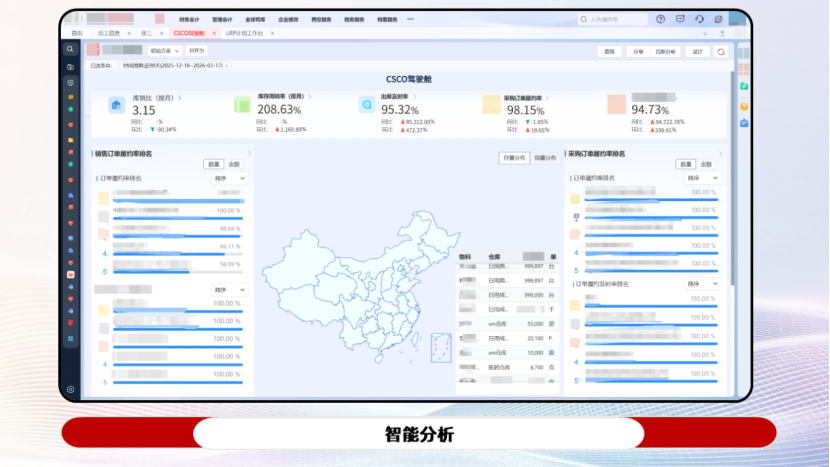
Task: Click the 库销比 warehouse icon
Action: (117, 104)
